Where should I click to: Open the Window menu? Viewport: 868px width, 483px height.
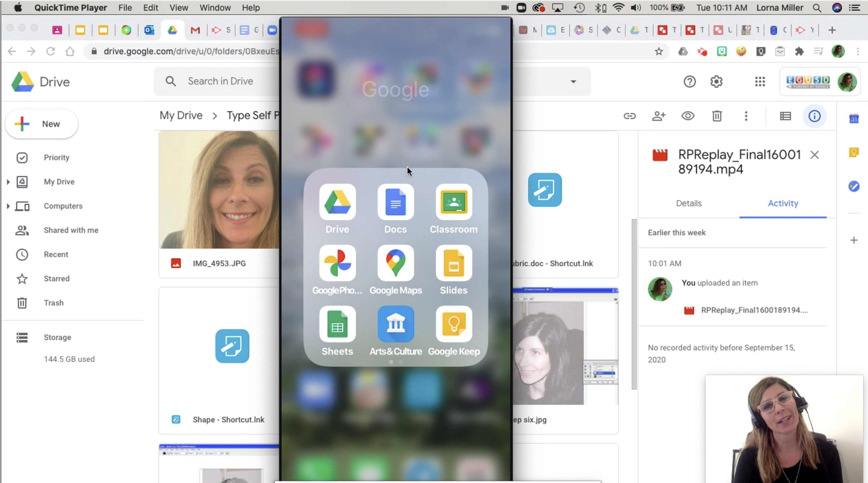coord(215,7)
